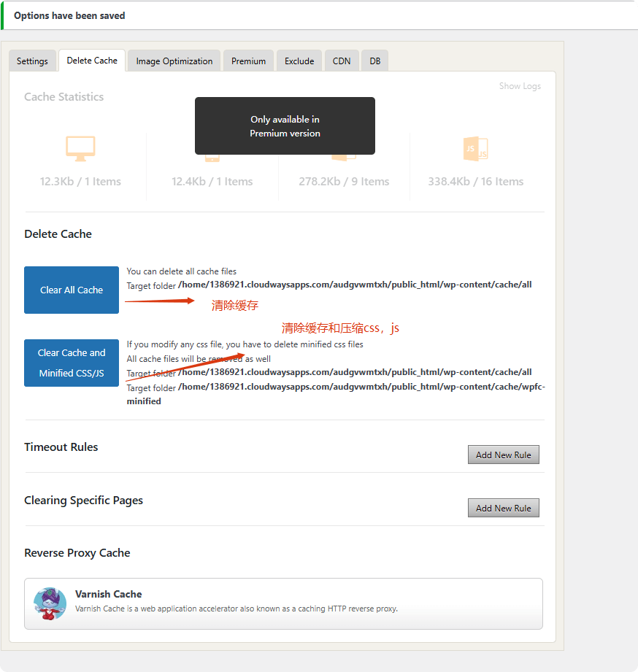The height and width of the screenshot is (672, 638).
Task: Click the Varnish Cache mascot icon
Action: 50,604
